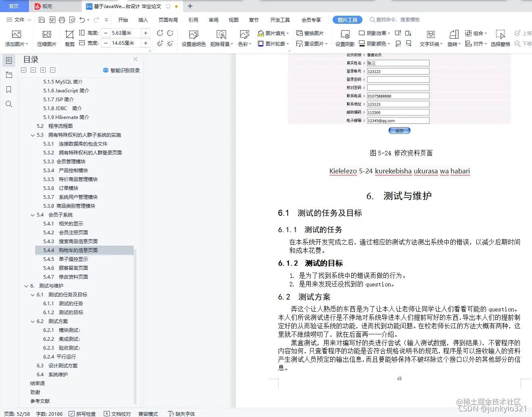Click the Print Preview icon
The height and width of the screenshot is (417, 532).
(x=72, y=20)
